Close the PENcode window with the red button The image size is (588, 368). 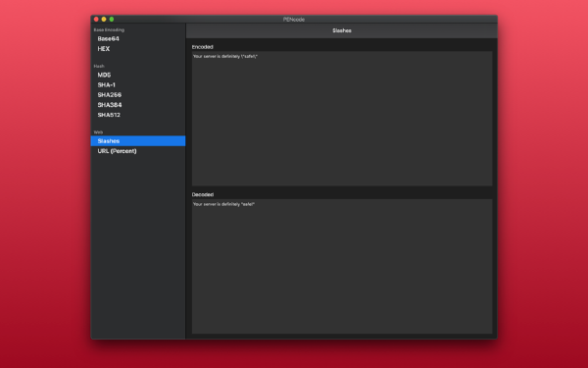96,20
